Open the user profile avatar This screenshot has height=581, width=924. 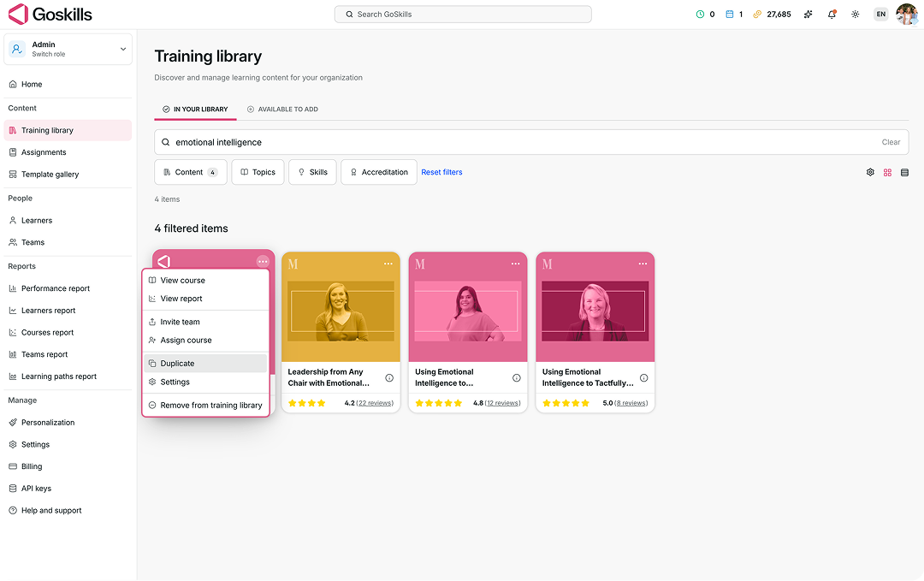(x=906, y=15)
